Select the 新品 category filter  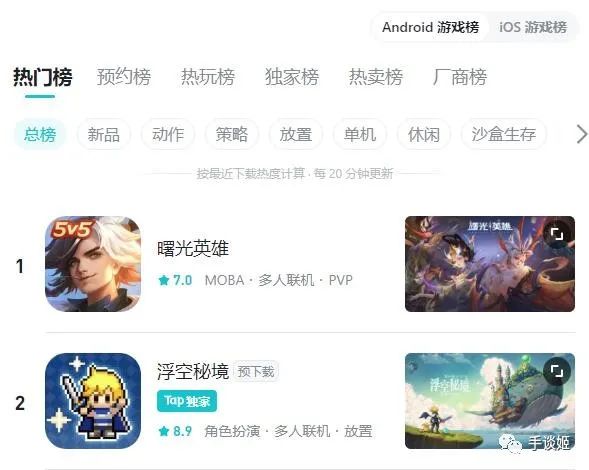104,135
